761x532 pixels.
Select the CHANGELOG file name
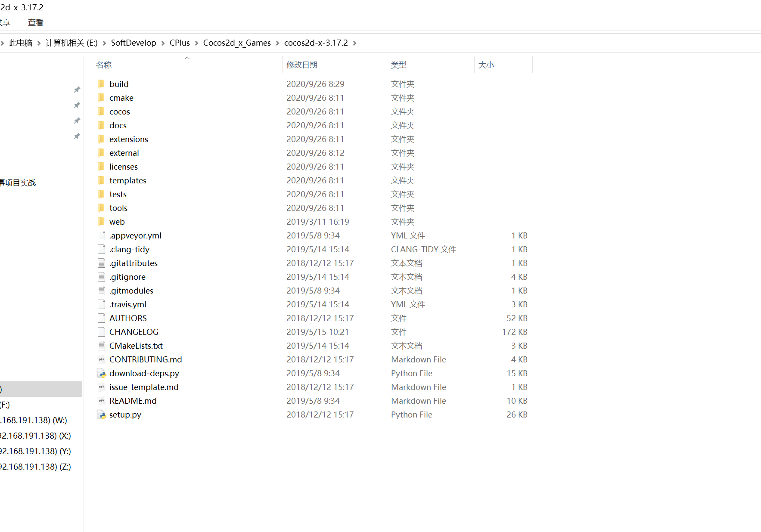click(x=134, y=332)
